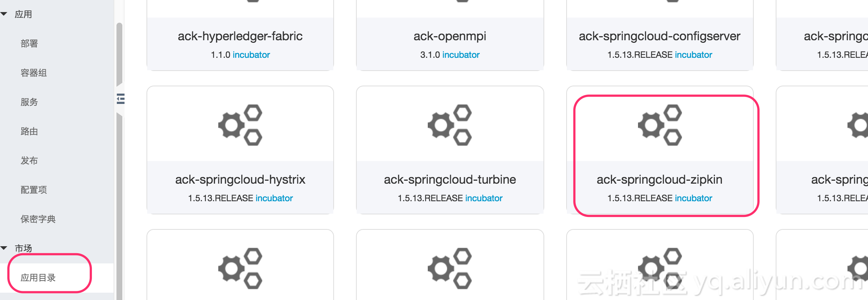Collapse the 应用 section triangle
This screenshot has height=300, width=868.
[x=4, y=14]
